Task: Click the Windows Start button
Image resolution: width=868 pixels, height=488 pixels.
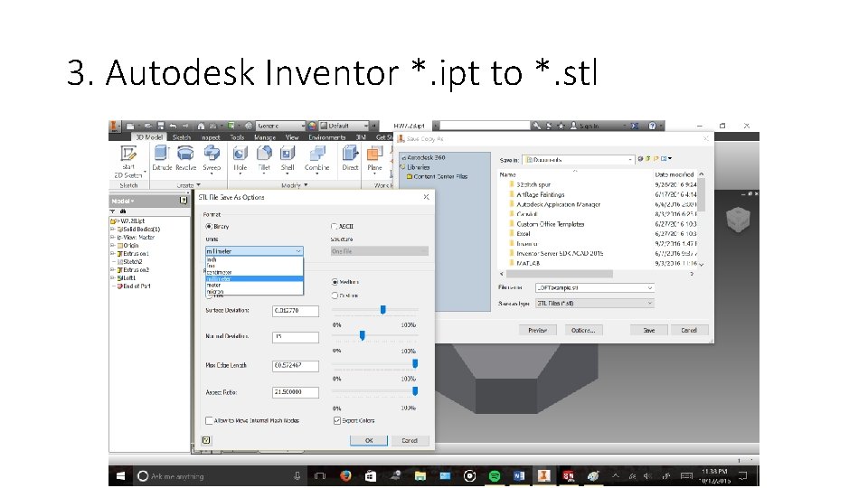Action: click(x=120, y=476)
